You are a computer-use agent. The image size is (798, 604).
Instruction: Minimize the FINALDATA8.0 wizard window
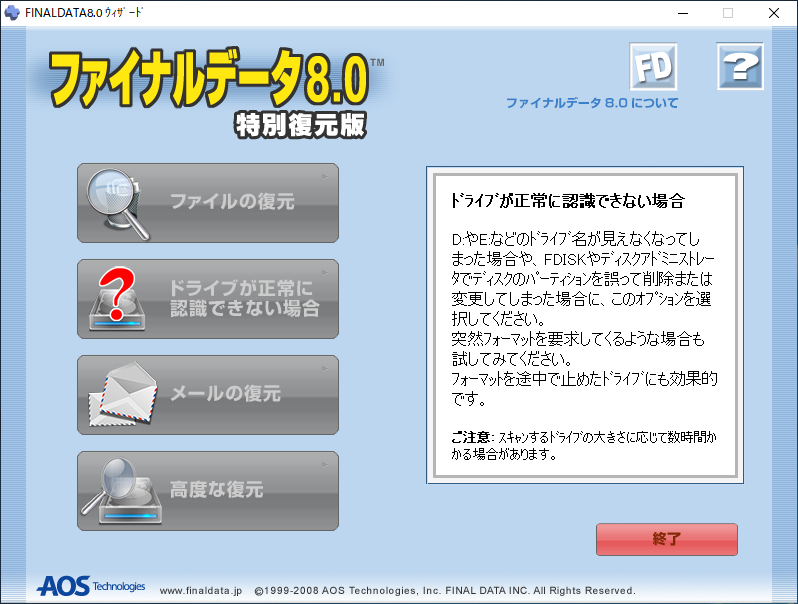[683, 13]
